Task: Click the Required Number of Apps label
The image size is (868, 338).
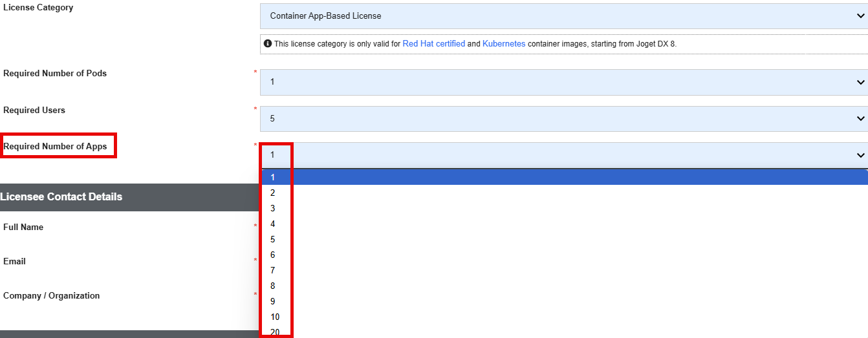Action: (55, 147)
